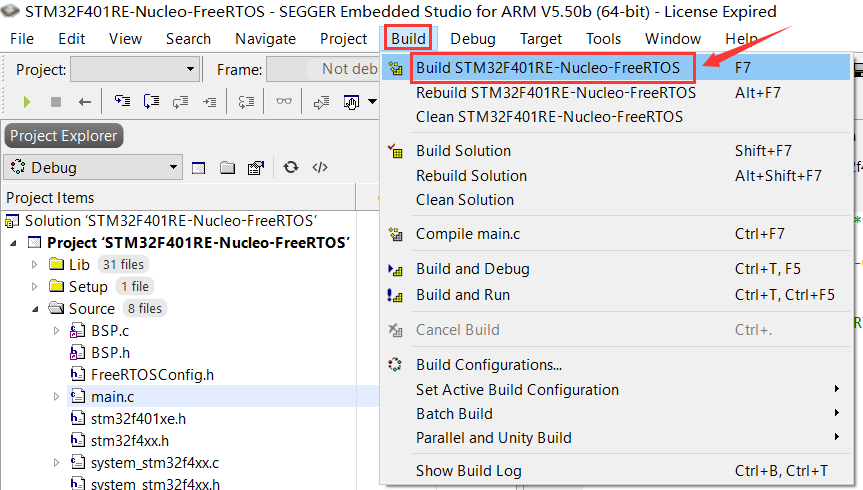Click the back arrow toolbar icon

point(84,102)
